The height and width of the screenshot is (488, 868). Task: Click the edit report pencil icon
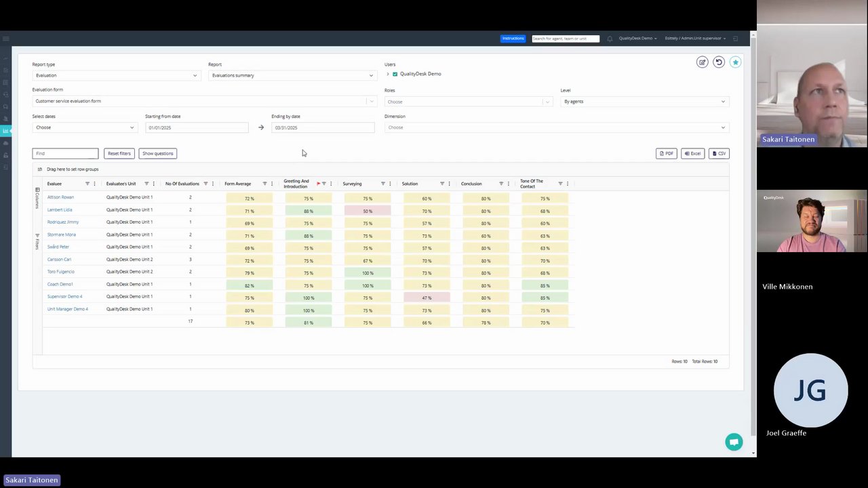pyautogui.click(x=703, y=62)
